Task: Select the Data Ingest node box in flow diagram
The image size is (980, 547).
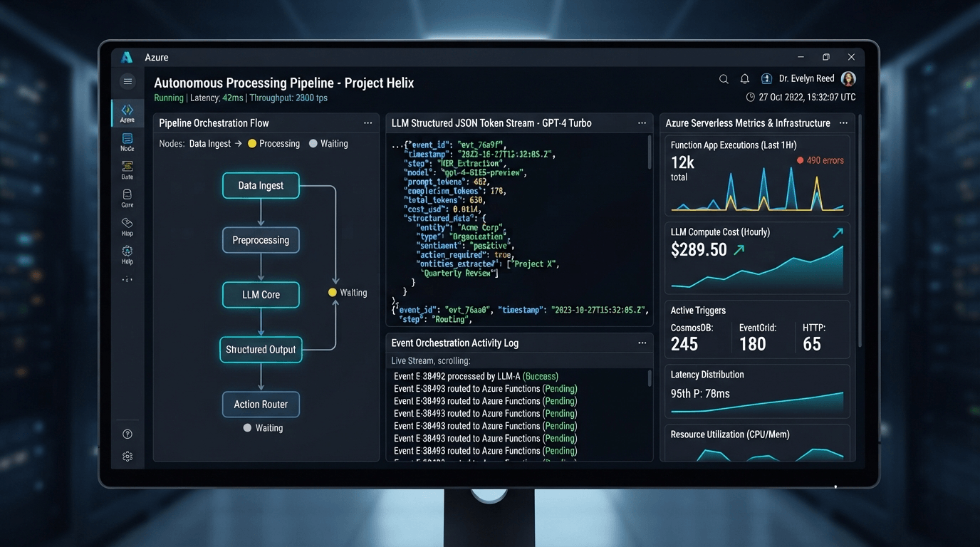Action: click(x=261, y=185)
